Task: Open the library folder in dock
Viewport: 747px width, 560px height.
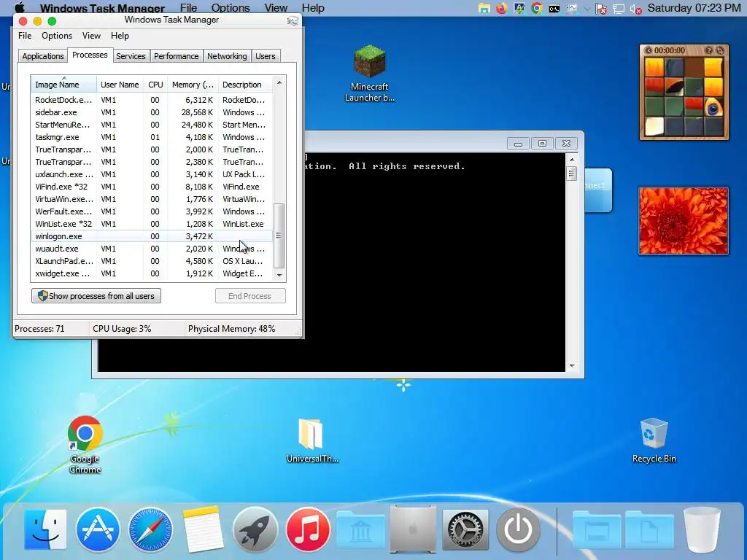Action: [360, 530]
